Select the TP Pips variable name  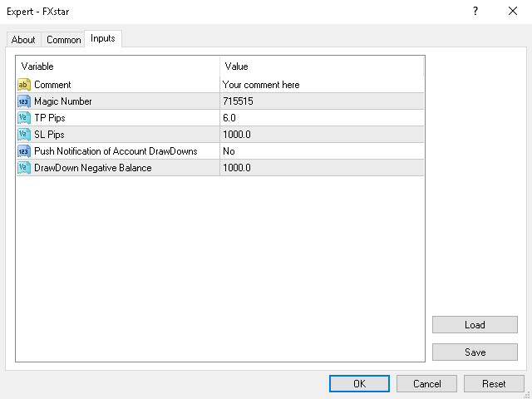tap(50, 118)
